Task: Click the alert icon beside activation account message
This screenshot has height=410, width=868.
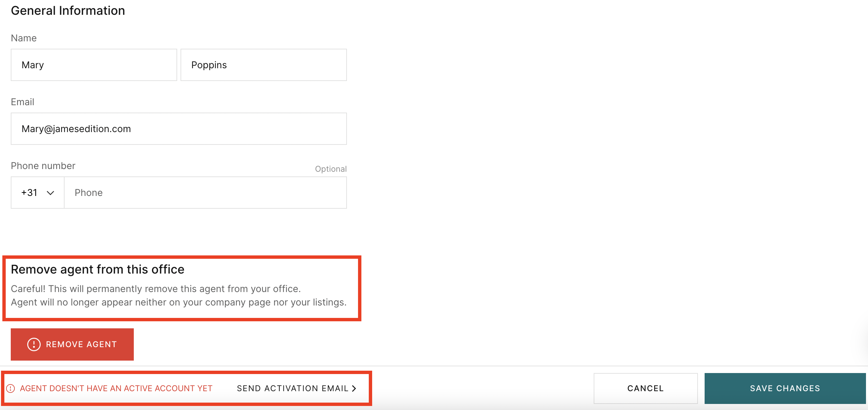Action: click(11, 388)
